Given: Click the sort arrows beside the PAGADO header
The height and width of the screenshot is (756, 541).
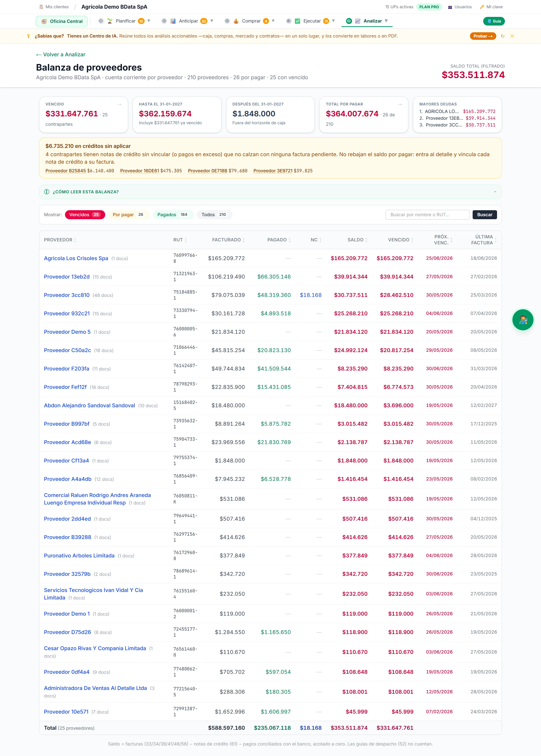Looking at the screenshot, I should [x=289, y=240].
